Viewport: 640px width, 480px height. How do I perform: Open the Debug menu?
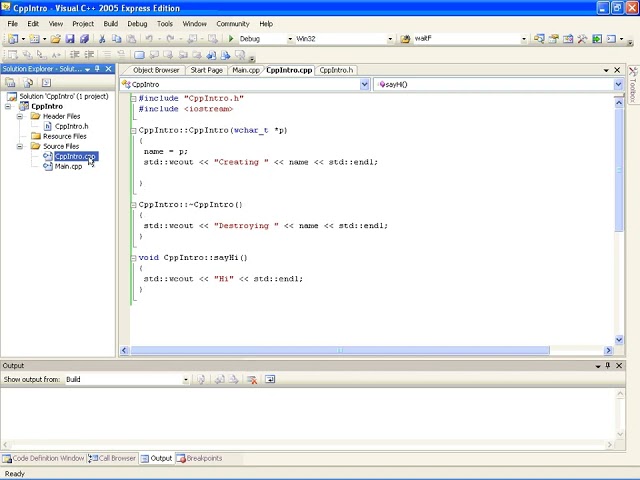[137, 24]
